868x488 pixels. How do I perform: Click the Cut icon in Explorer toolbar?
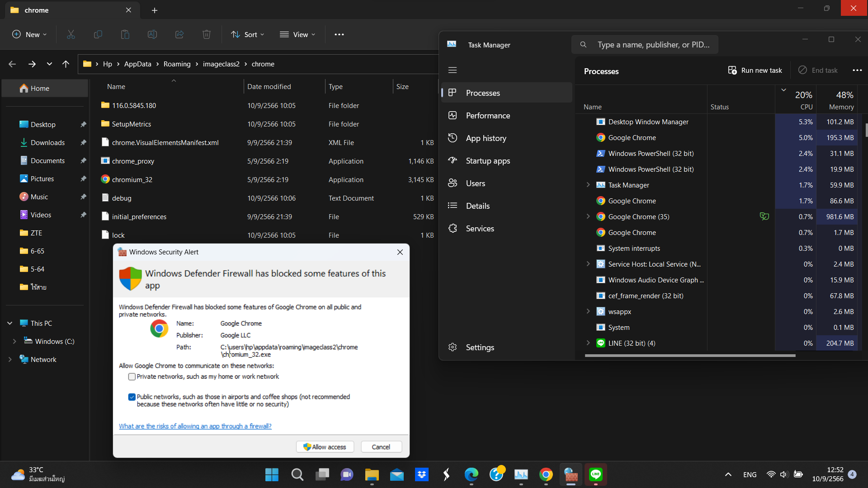click(71, 34)
